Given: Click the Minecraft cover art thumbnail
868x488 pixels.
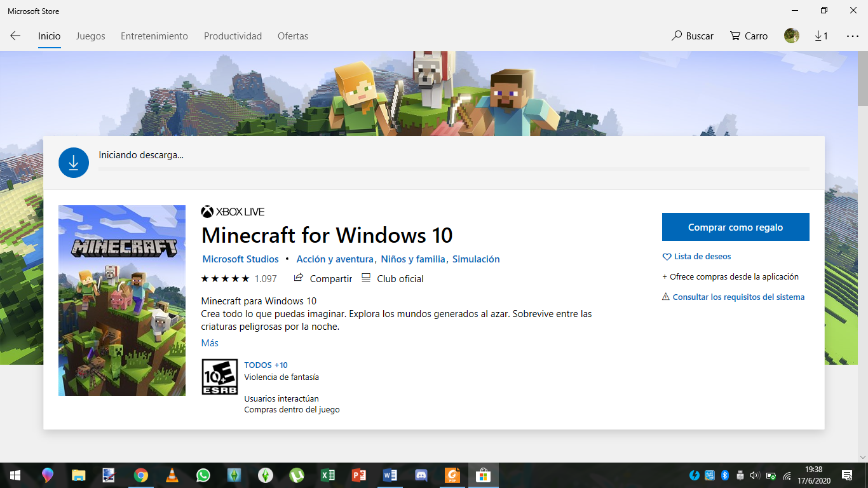Looking at the screenshot, I should (122, 301).
